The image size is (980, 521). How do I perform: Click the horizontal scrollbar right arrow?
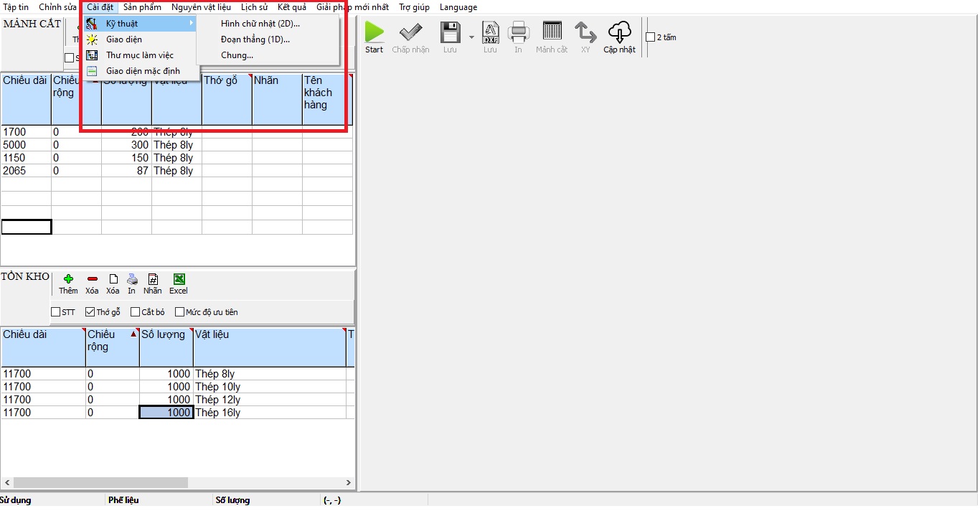click(349, 483)
